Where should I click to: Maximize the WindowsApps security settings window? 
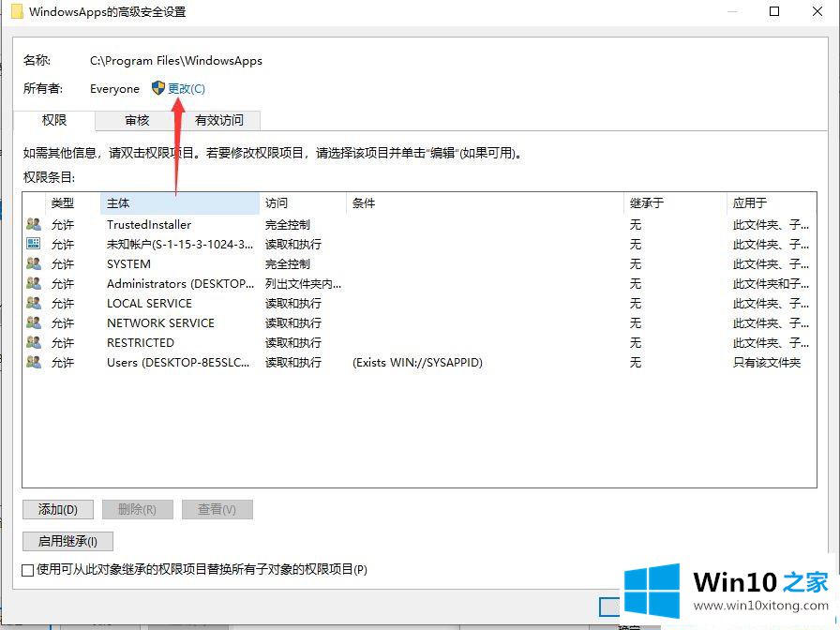click(774, 11)
